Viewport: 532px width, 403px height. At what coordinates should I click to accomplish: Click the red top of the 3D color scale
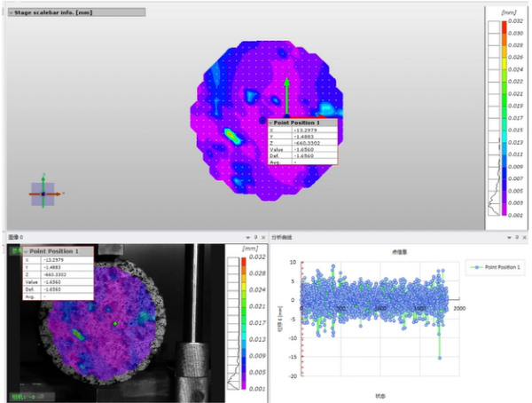tap(503, 27)
